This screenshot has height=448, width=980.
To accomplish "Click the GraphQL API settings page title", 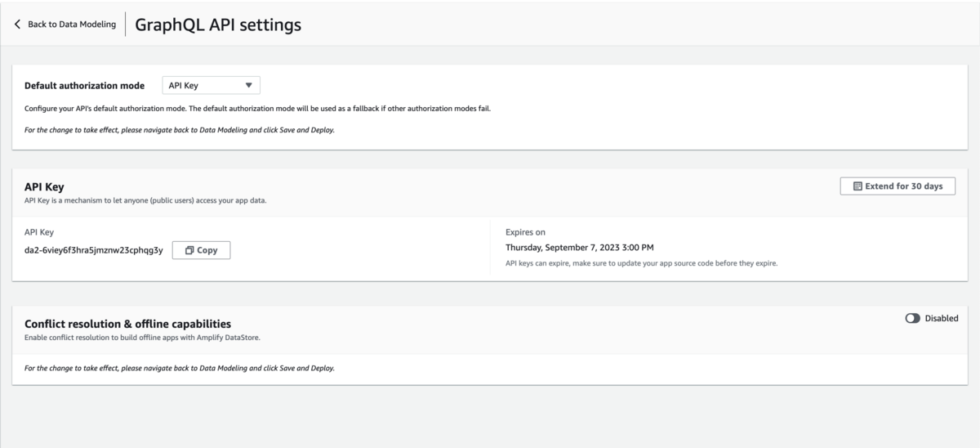I will click(218, 25).
